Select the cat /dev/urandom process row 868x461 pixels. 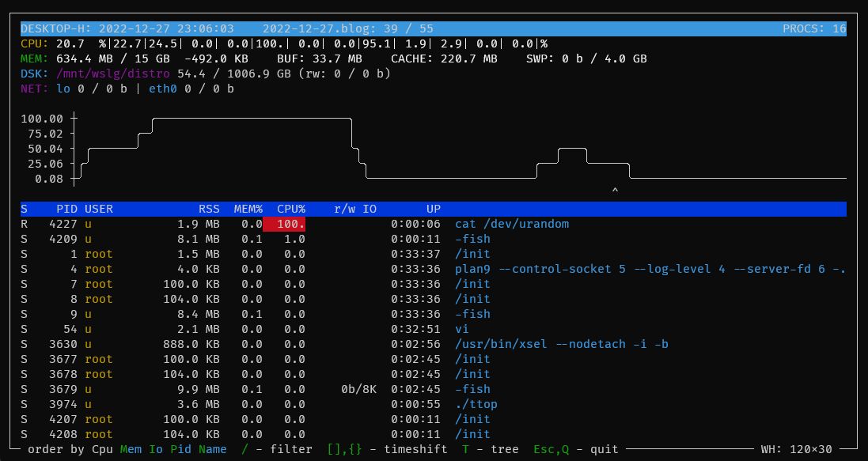(x=512, y=224)
